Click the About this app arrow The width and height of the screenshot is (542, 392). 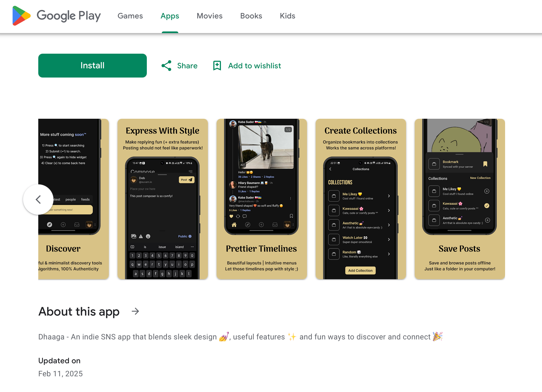click(x=135, y=311)
